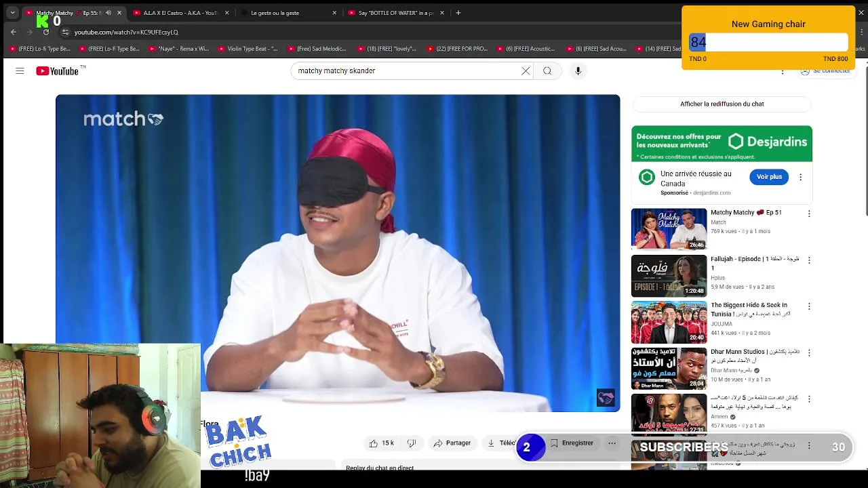
Task: Open desjardins.com sponsored link text
Action: (x=711, y=193)
